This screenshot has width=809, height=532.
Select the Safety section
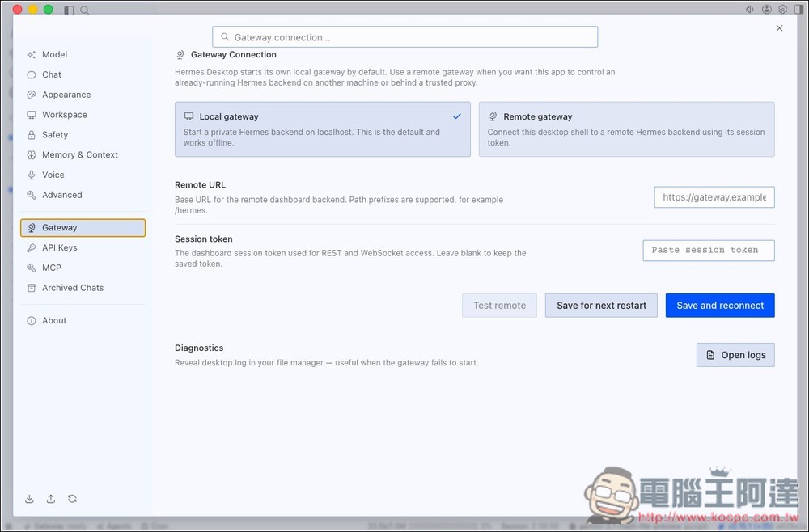(x=83, y=135)
